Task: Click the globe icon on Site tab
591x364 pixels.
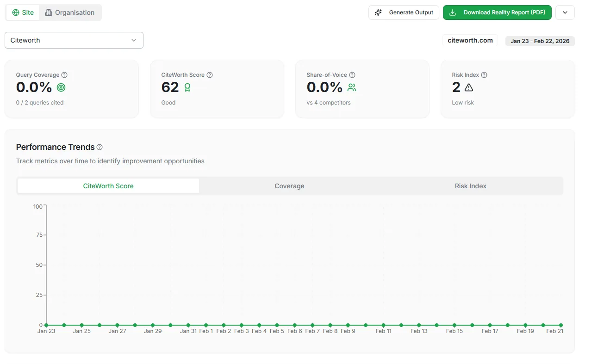Action: coord(16,12)
